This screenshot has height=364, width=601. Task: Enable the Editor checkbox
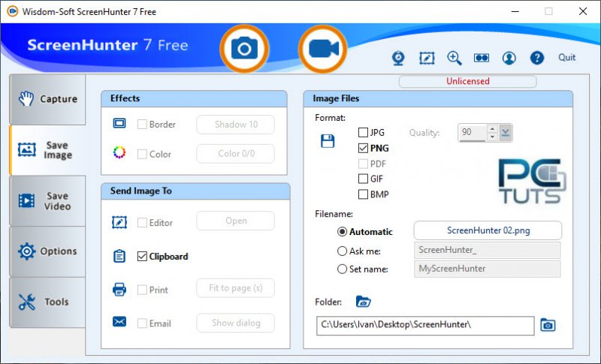tap(142, 223)
